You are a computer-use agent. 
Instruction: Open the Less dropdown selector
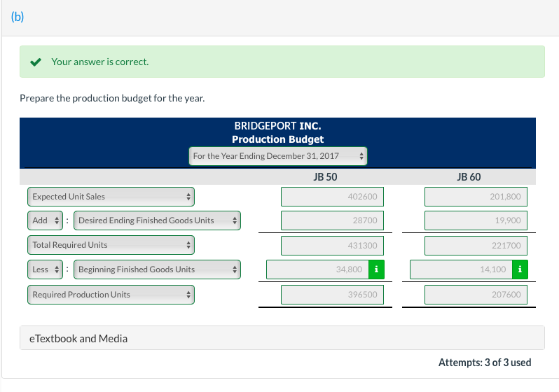(46, 269)
